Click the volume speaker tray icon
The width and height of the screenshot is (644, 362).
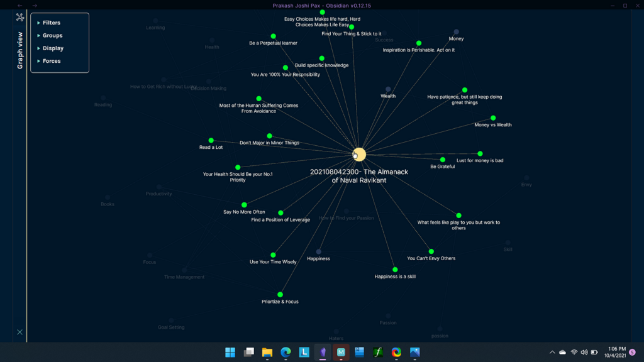click(x=584, y=352)
